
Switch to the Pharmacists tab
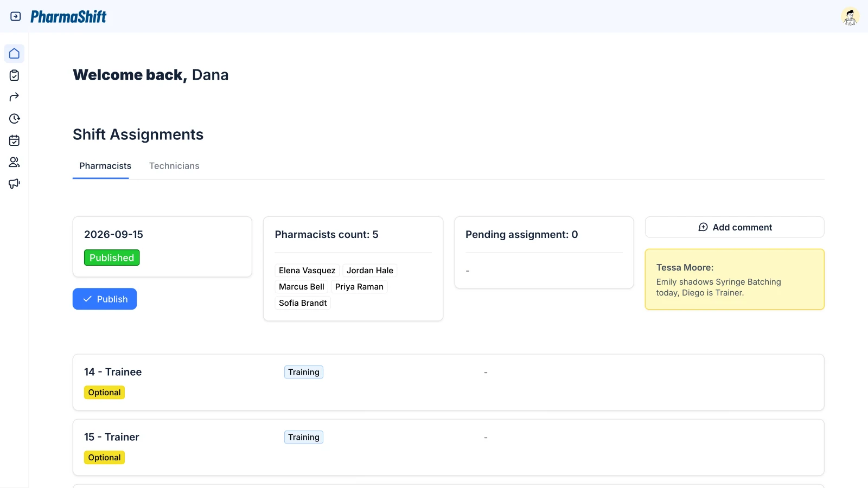105,166
